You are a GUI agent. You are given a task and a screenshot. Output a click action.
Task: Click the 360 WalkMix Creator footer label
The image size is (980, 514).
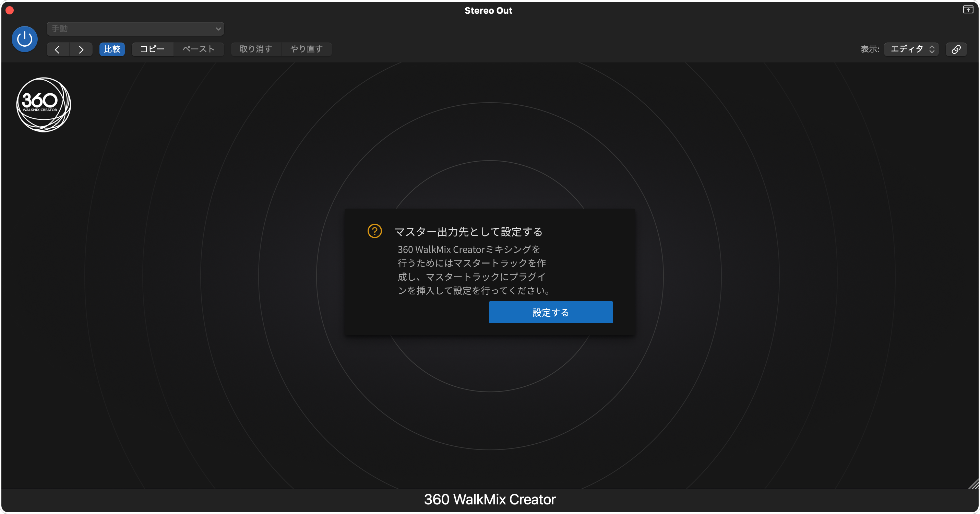coord(490,499)
